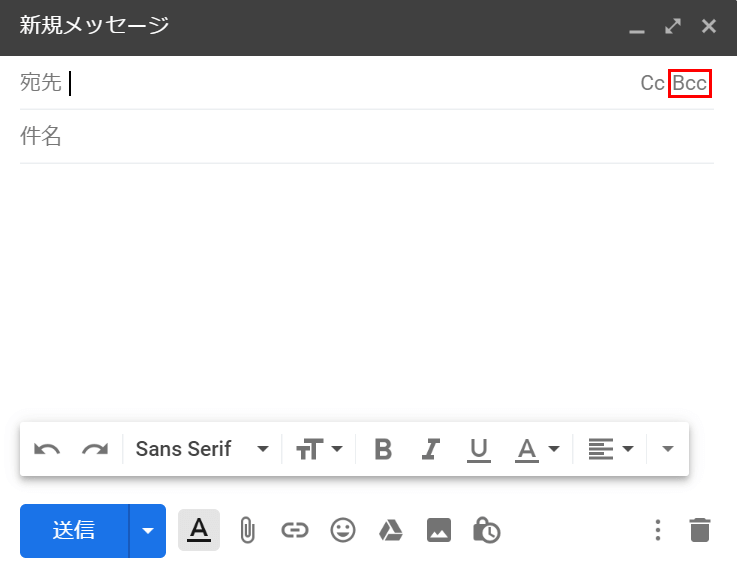737x575 pixels.
Task: Open the text color picker
Action: pos(537,449)
